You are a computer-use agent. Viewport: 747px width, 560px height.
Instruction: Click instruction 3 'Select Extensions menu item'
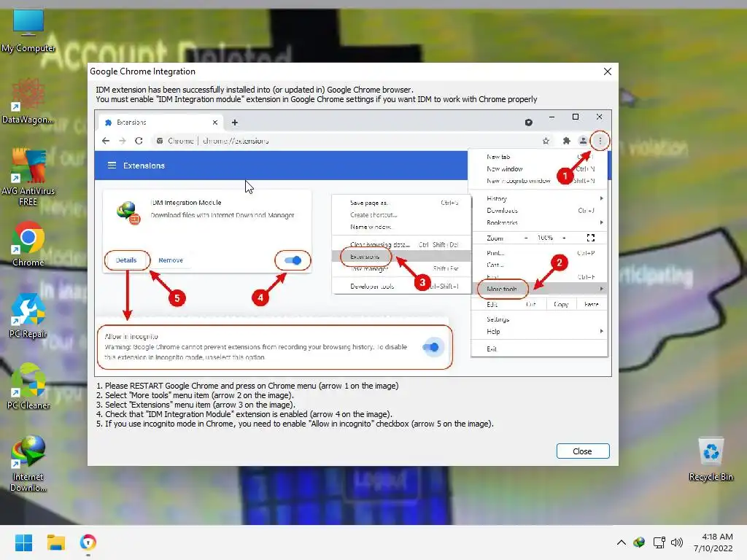(x=196, y=405)
